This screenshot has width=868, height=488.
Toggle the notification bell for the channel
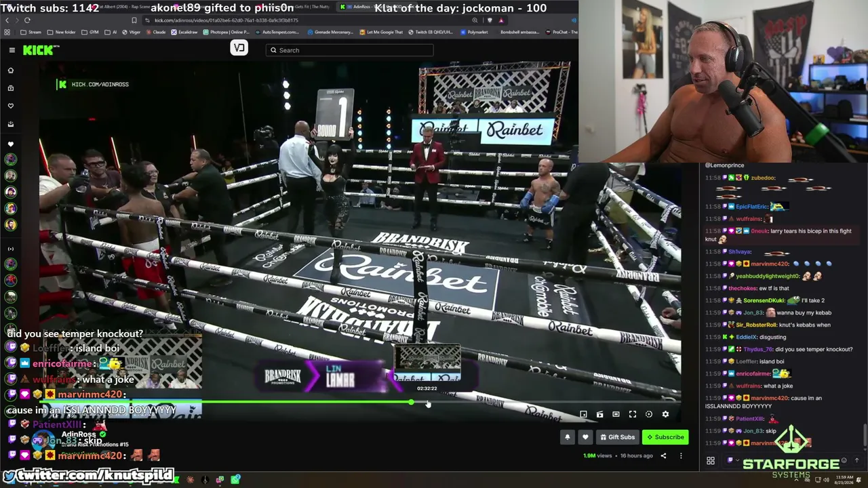[x=568, y=437]
